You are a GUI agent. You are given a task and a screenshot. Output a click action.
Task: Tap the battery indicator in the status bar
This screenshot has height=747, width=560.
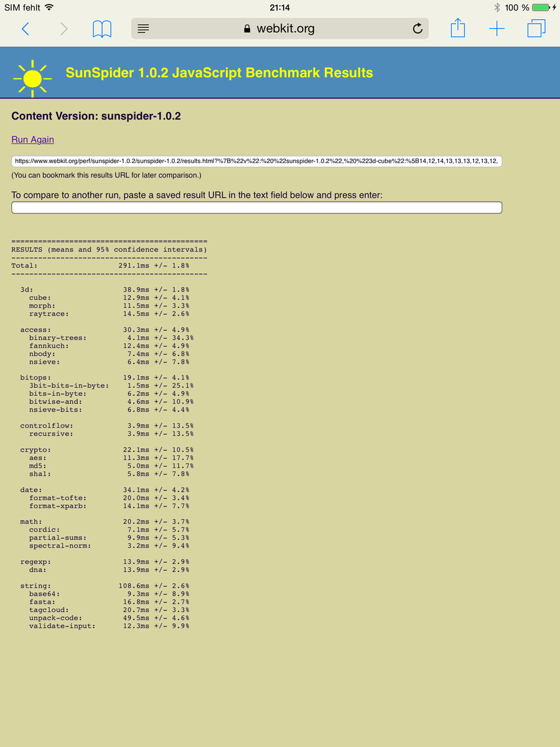click(540, 7)
